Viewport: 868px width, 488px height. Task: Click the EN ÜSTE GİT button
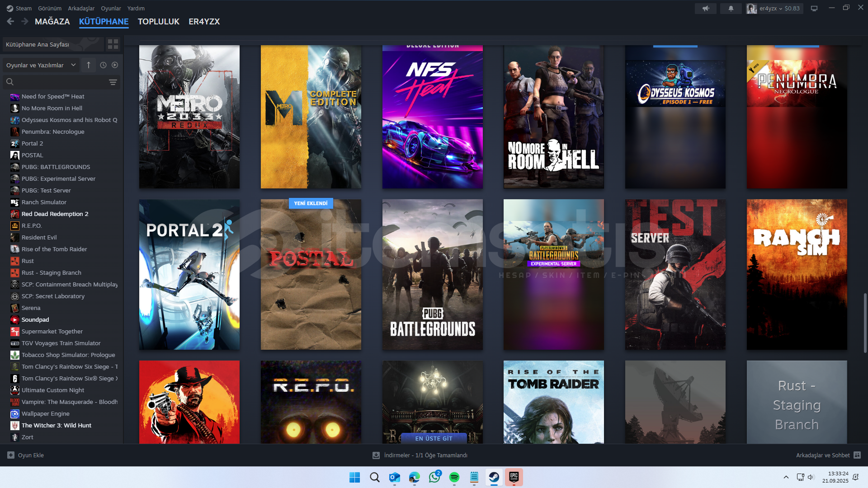[434, 438]
